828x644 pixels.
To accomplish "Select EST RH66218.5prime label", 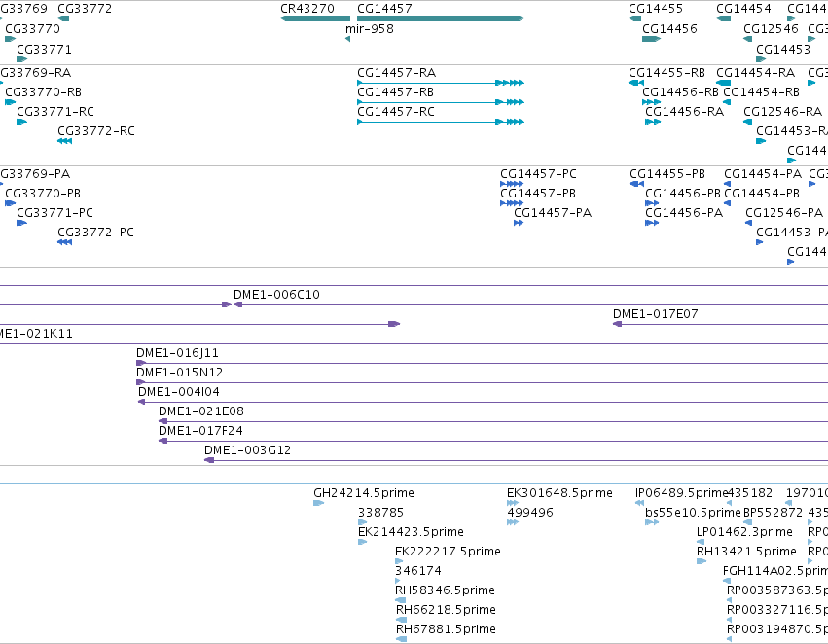I will [447, 611].
